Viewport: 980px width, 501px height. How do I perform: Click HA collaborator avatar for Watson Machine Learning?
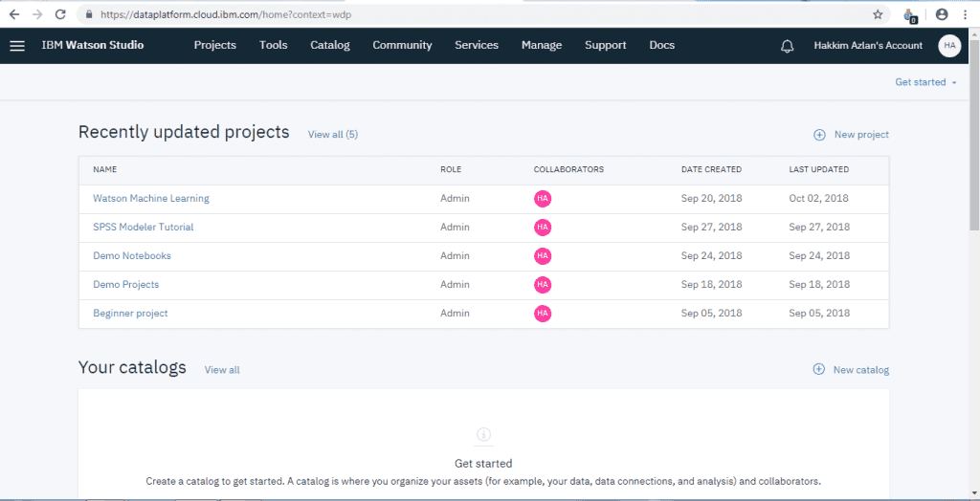(543, 199)
